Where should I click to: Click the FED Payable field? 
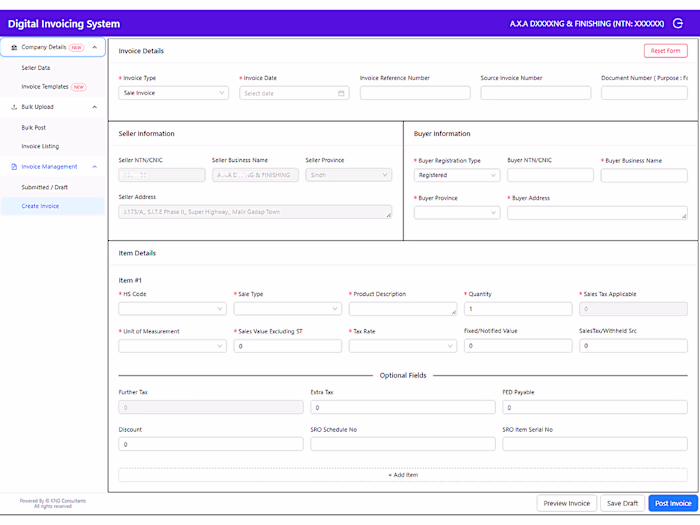coord(595,407)
